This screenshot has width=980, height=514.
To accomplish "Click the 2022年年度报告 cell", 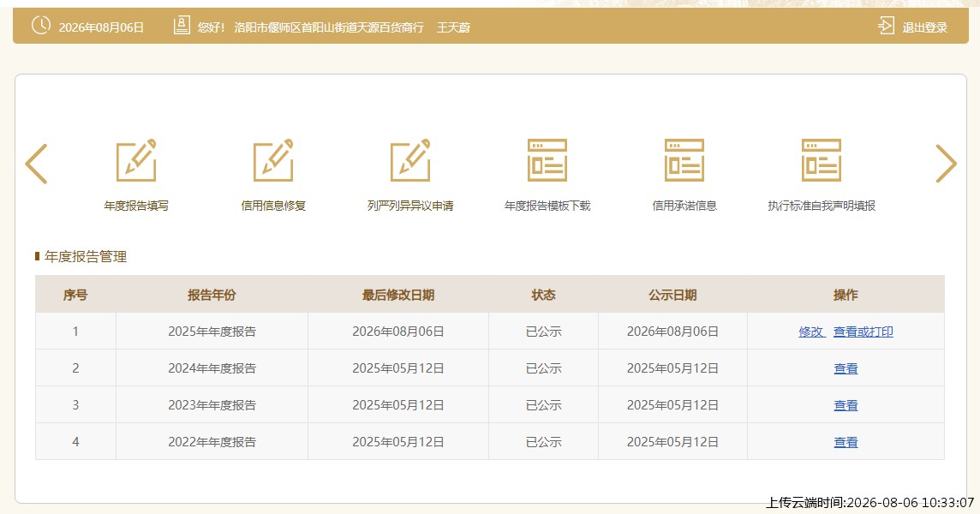I will pos(212,442).
